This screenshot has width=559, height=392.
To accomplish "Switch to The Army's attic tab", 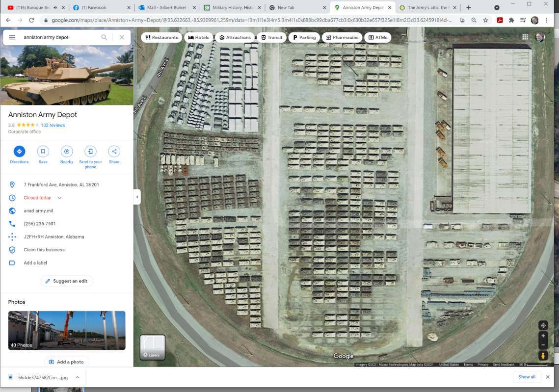I will click(427, 7).
